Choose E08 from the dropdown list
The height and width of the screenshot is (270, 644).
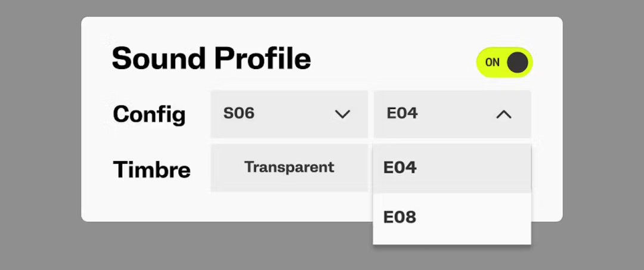[400, 218]
